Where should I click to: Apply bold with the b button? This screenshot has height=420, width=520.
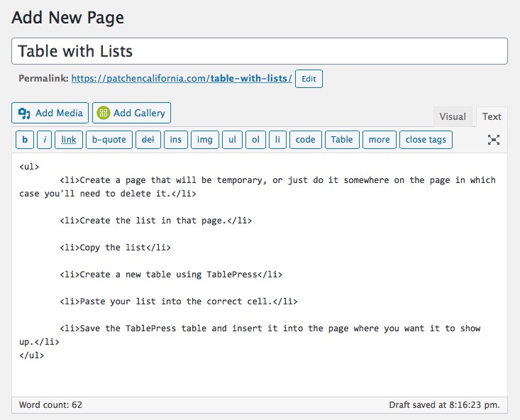[x=25, y=140]
